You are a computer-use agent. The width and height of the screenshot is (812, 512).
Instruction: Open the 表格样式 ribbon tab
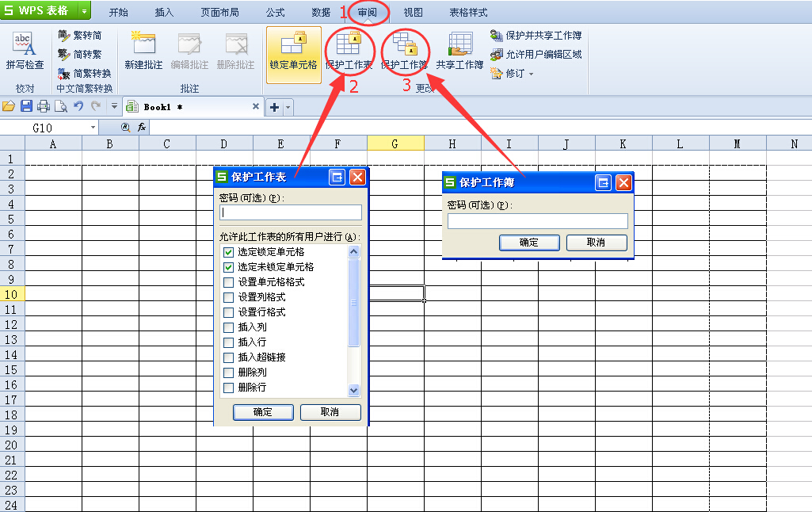tap(468, 12)
